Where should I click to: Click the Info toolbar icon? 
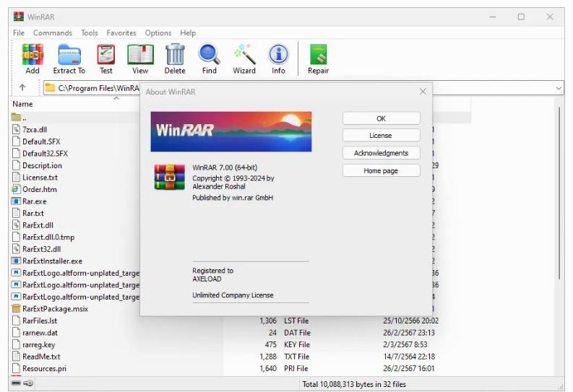[278, 55]
